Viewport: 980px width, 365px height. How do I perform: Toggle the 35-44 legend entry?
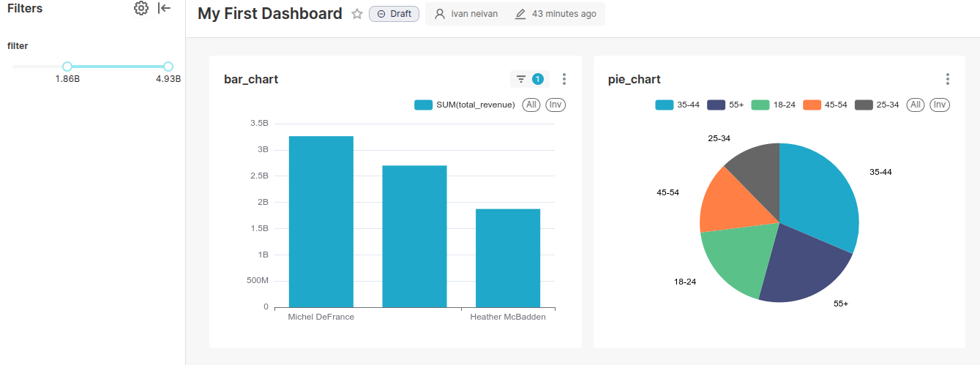point(678,105)
